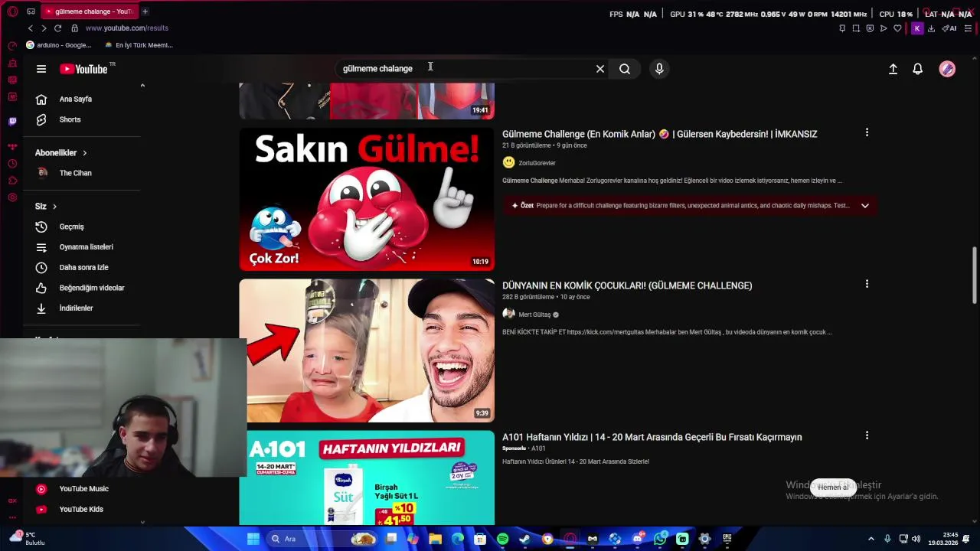Image resolution: width=980 pixels, height=551 pixels.
Task: Open the Opera menu logo
Action: coord(12,11)
